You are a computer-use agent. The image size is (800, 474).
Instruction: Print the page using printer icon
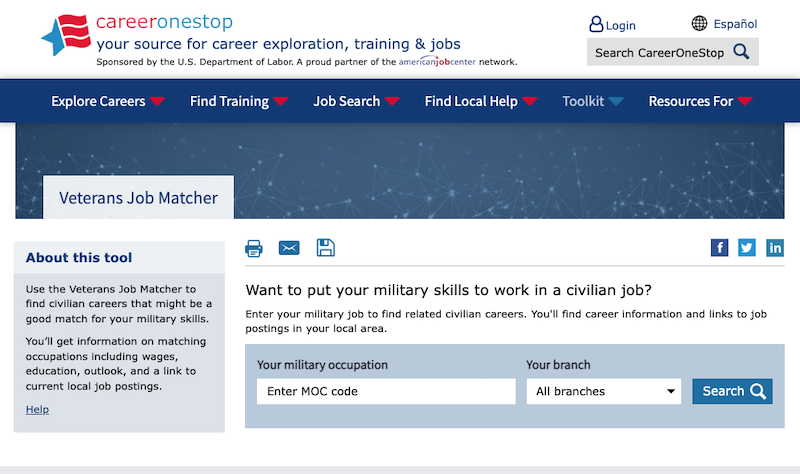254,248
